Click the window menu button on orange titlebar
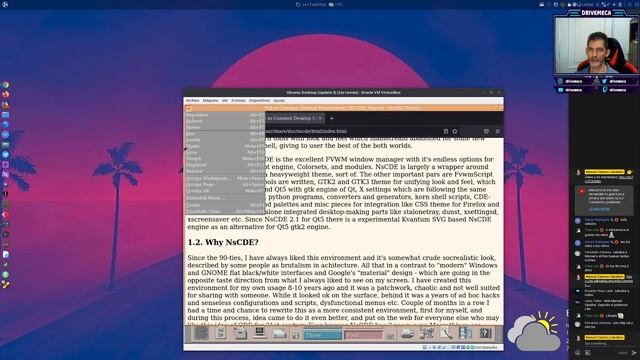640x360 pixels. (189, 108)
